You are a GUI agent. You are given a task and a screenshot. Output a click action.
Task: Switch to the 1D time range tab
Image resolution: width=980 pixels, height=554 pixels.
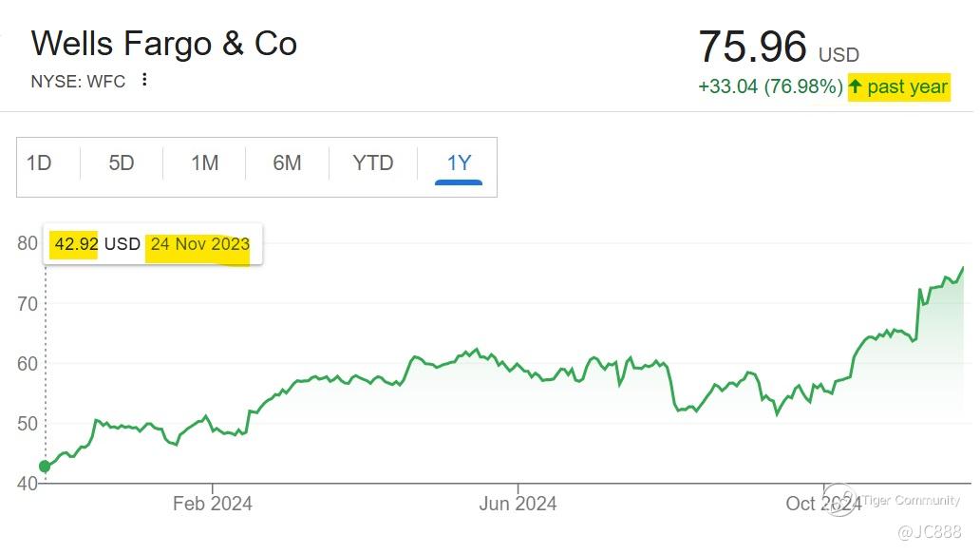(39, 163)
